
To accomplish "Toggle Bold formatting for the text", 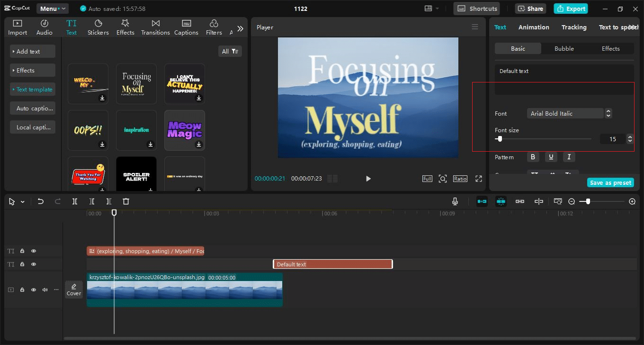I will (533, 157).
